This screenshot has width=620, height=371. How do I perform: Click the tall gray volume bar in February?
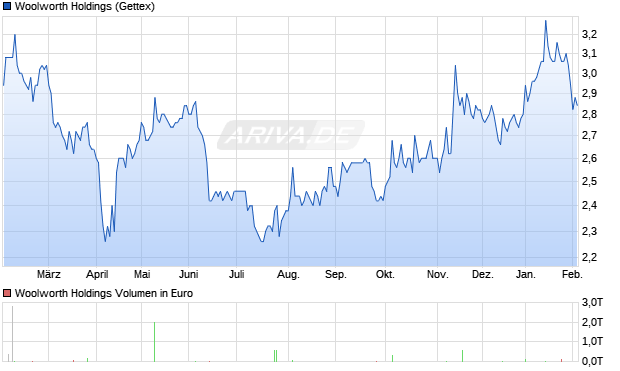(x=12, y=334)
